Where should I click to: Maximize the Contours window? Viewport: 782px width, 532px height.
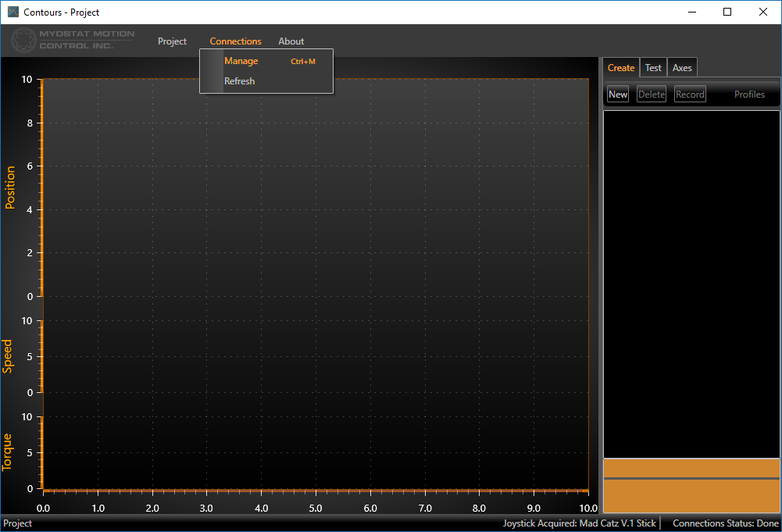coord(727,12)
